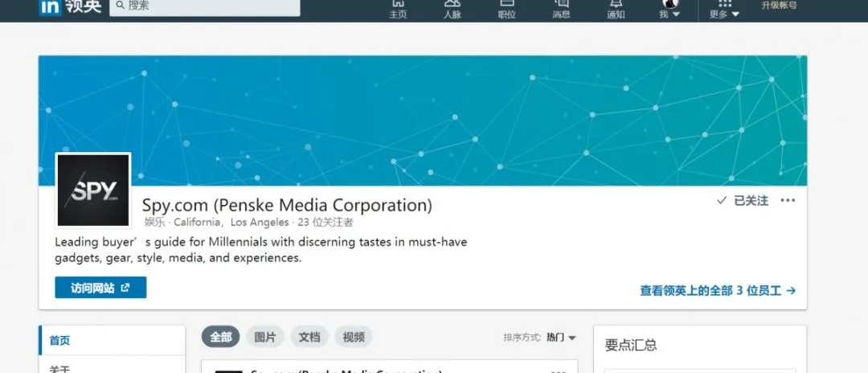The height and width of the screenshot is (373, 868).
Task: Open the LinkedIn 领英 logo home link
Action: (70, 7)
